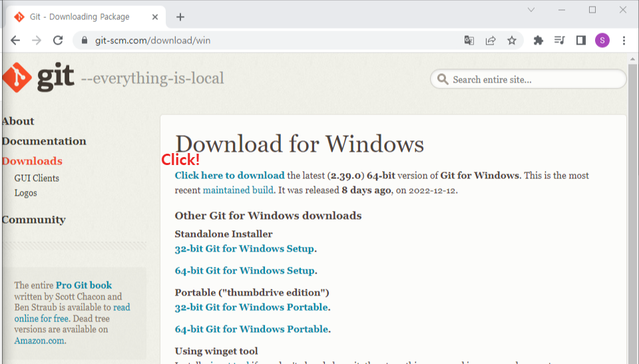This screenshot has width=639, height=364.
Task: Open the Community section
Action: pyautogui.click(x=34, y=220)
